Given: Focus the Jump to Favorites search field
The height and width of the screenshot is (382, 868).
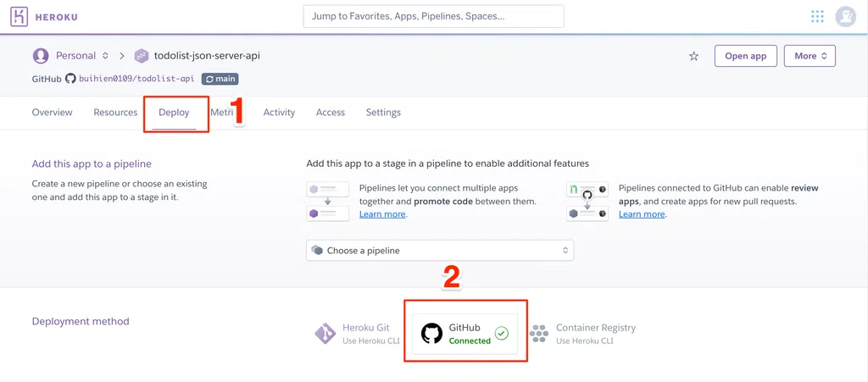Looking at the screenshot, I should click(x=433, y=16).
